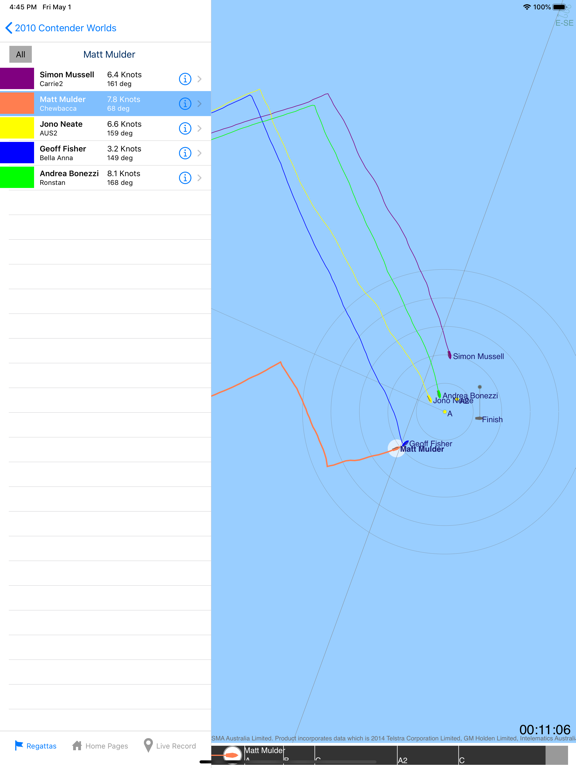Expand Geoff Fisher row chevron
576x768 pixels.
(199, 153)
